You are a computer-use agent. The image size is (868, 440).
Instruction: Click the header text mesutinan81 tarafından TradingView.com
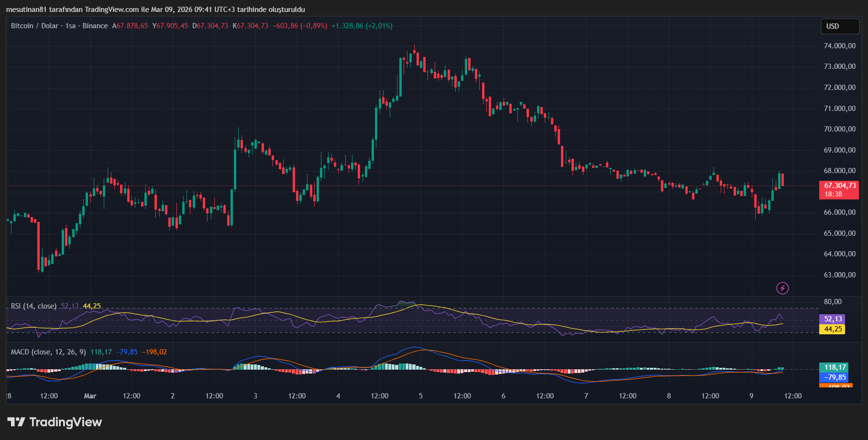tap(72, 10)
